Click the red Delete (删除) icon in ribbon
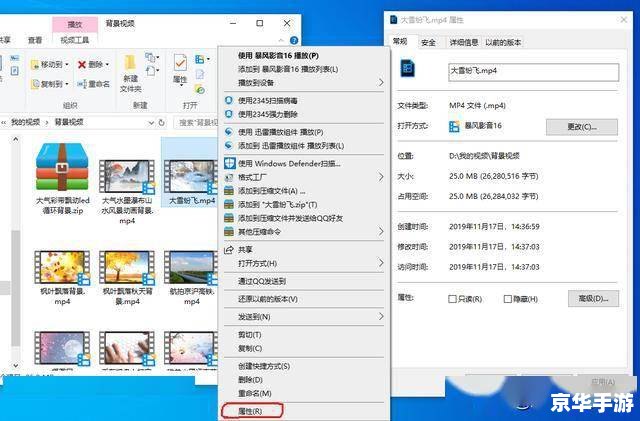The height and width of the screenshot is (421, 640). pos(82,64)
